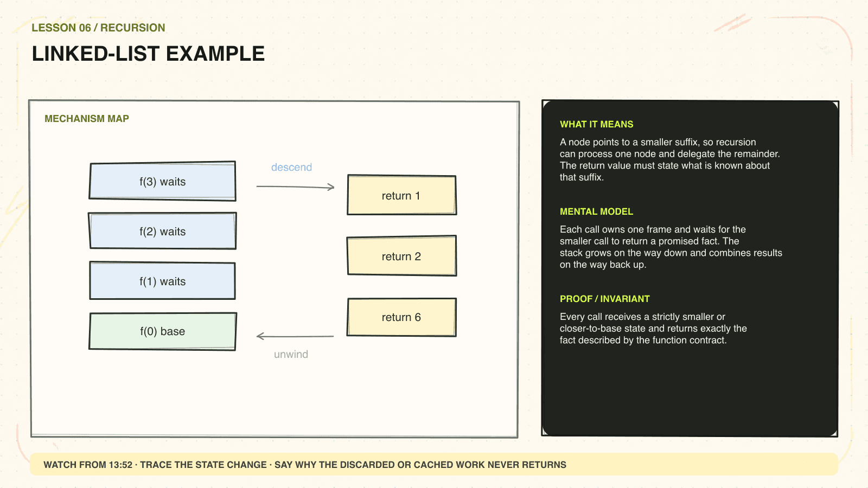Click the paragraph about node pointing to suffix
Viewport: 868px width, 488px height.
point(670,159)
